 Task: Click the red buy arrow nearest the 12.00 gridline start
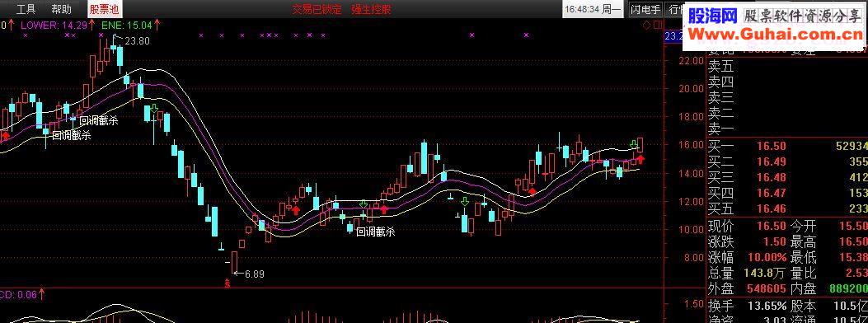[296, 209]
